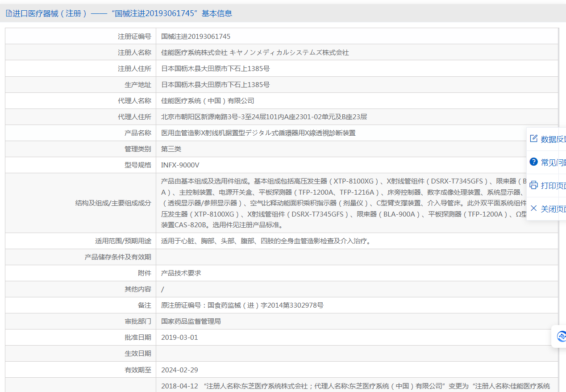Viewport: 566px width, 392px height.
Task: Select the 注册人住所 address value
Action: pos(215,68)
